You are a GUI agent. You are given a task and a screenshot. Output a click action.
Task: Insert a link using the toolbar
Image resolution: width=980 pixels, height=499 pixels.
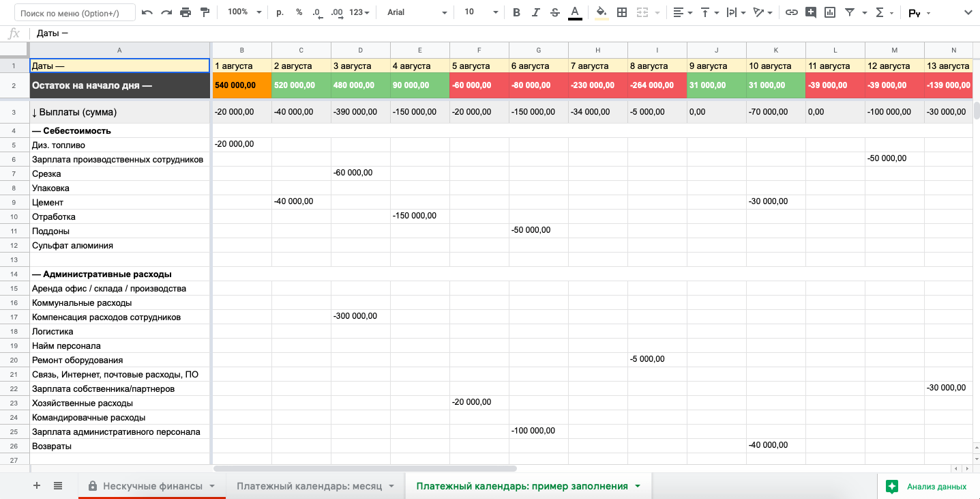point(791,12)
